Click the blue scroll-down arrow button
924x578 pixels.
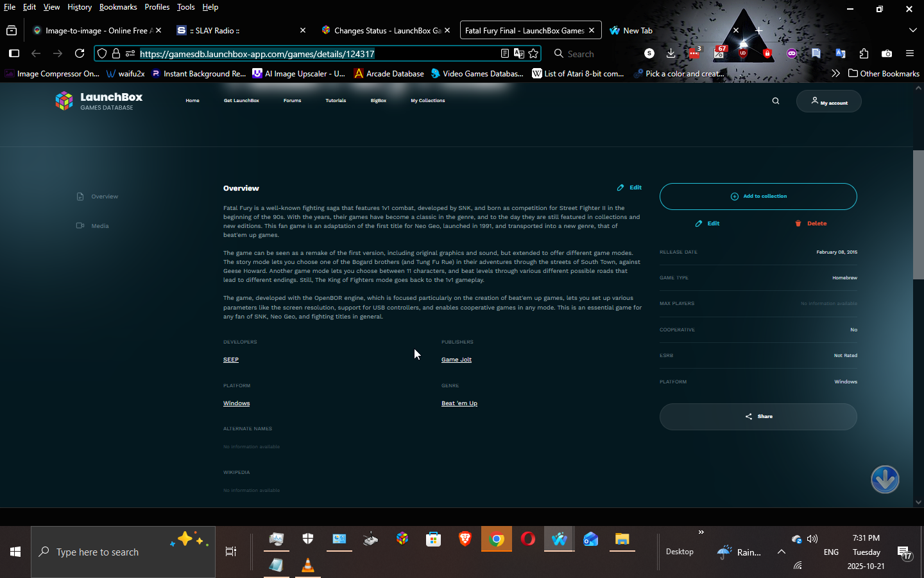click(x=885, y=480)
